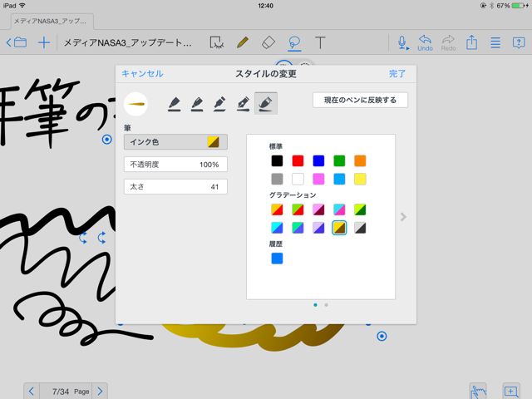The width and height of the screenshot is (532, 399).
Task: Choose the highlighted brush pen type icon
Action: 266,103
